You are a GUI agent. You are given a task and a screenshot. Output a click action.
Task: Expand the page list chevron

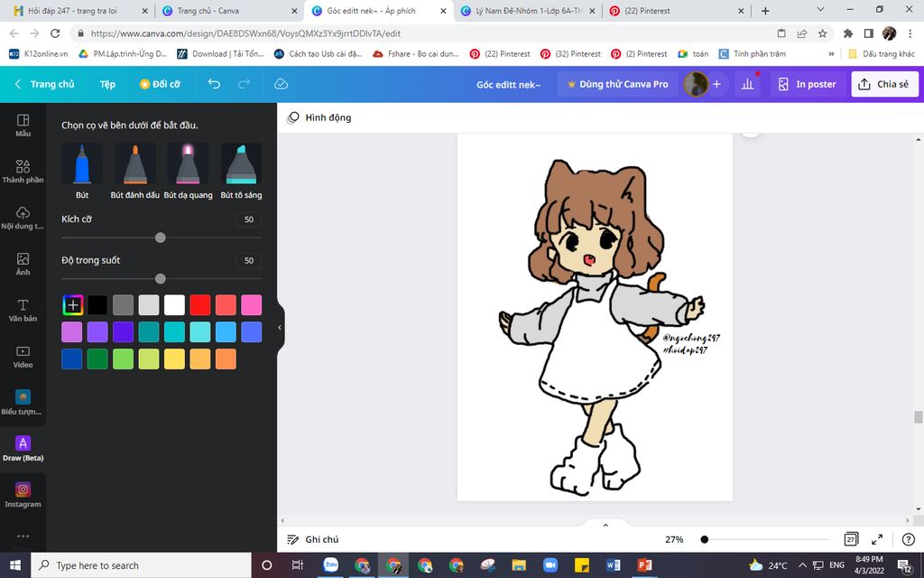click(x=605, y=525)
